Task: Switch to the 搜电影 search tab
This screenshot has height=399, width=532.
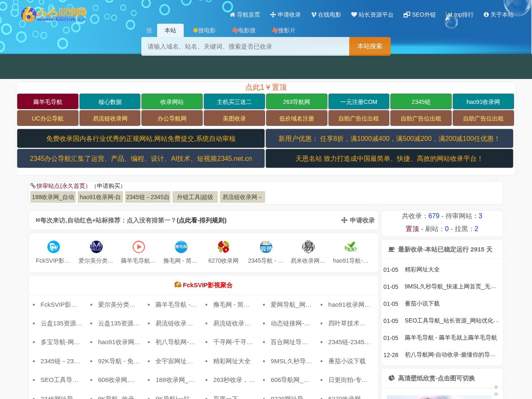Action: 204,30
